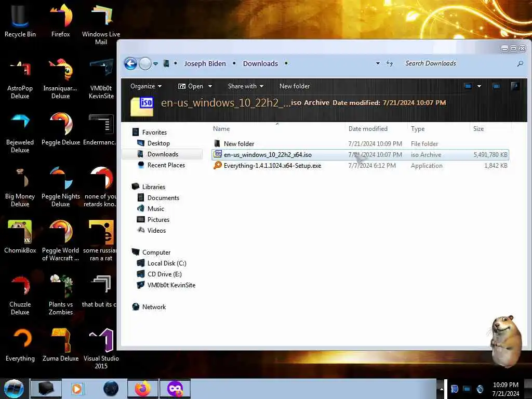Click Firefox in the taskbar
Image resolution: width=532 pixels, height=399 pixels.
(x=143, y=389)
